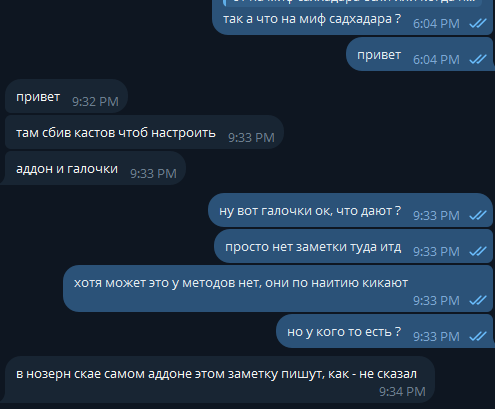Click message 'в нозерн скае самом аддоне'

(x=220, y=379)
